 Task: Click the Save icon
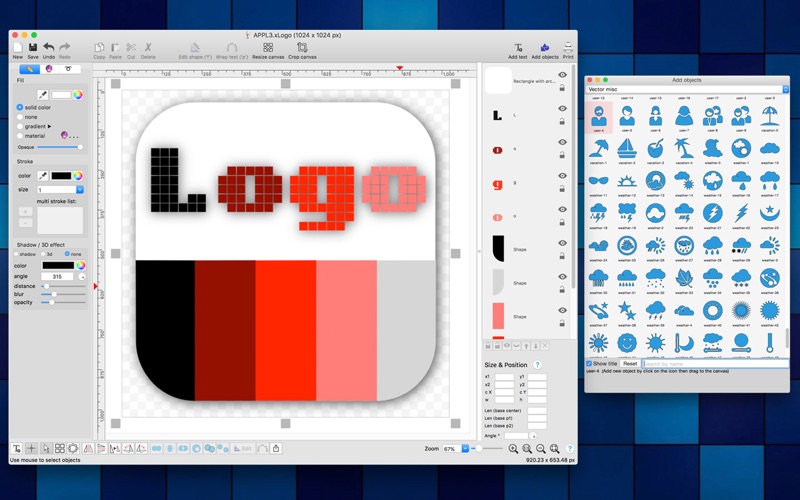(33, 48)
